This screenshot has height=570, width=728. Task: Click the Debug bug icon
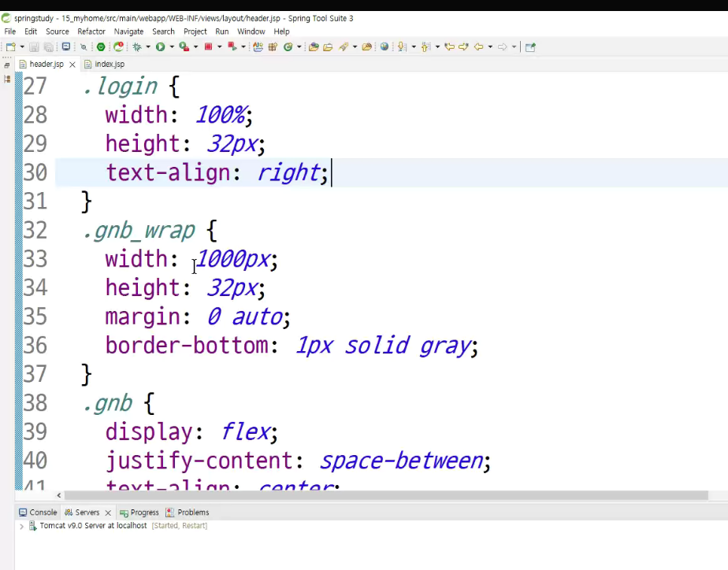point(137,46)
